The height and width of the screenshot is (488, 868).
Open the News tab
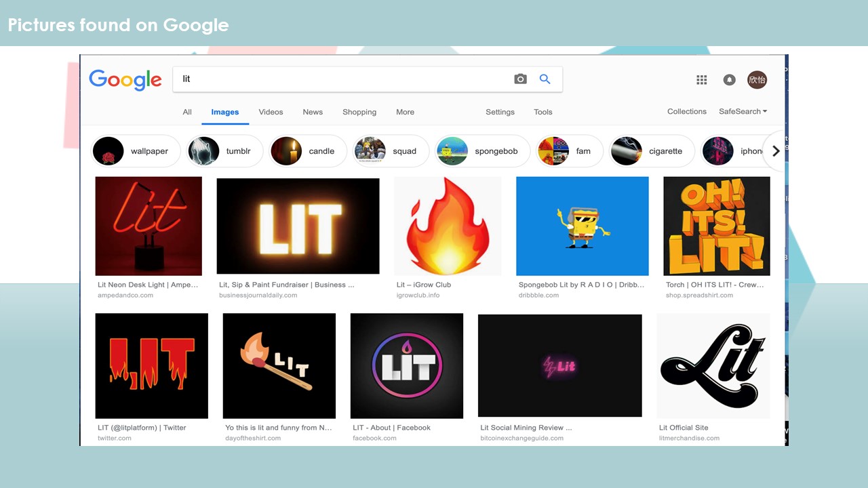pyautogui.click(x=313, y=112)
